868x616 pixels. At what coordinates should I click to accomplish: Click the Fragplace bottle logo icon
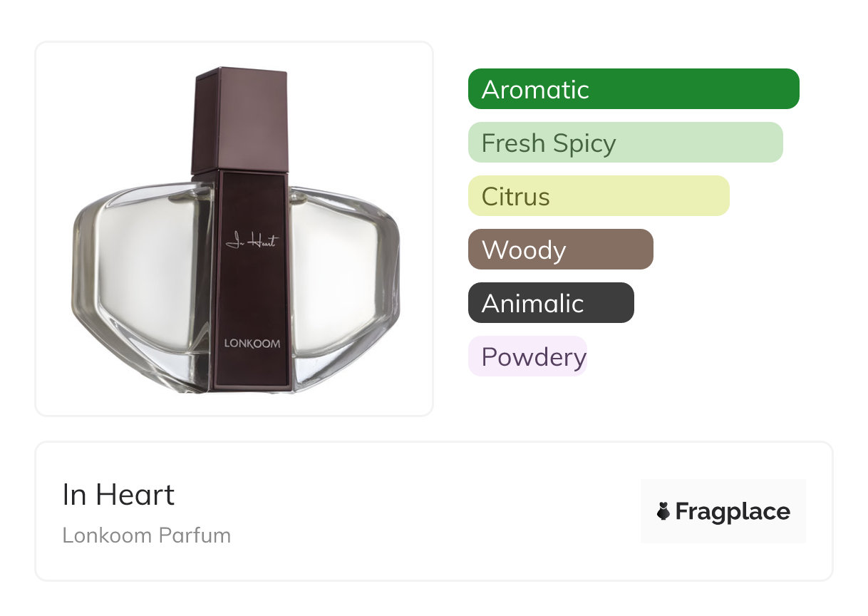(663, 511)
